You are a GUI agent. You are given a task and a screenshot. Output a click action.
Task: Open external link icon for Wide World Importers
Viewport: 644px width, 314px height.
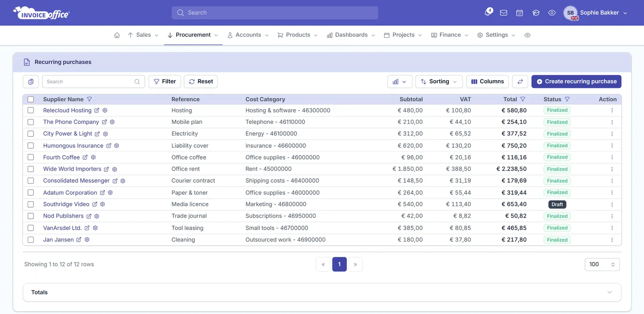click(106, 169)
